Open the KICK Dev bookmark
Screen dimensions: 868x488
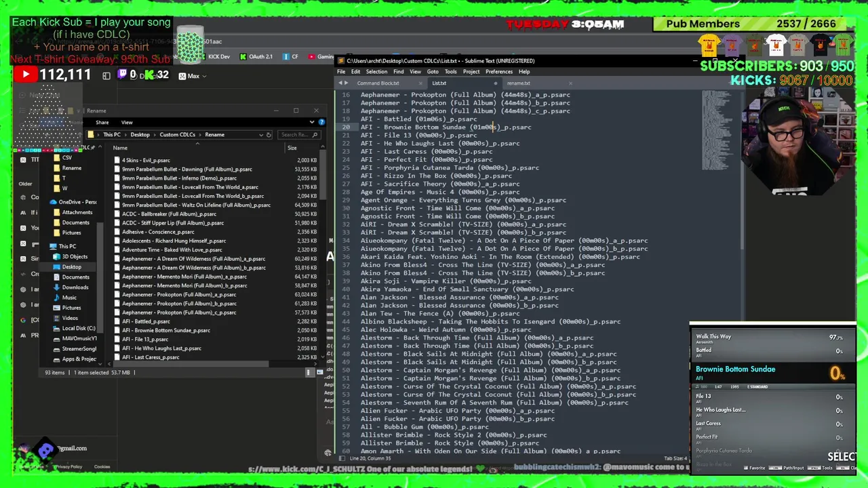(x=219, y=57)
